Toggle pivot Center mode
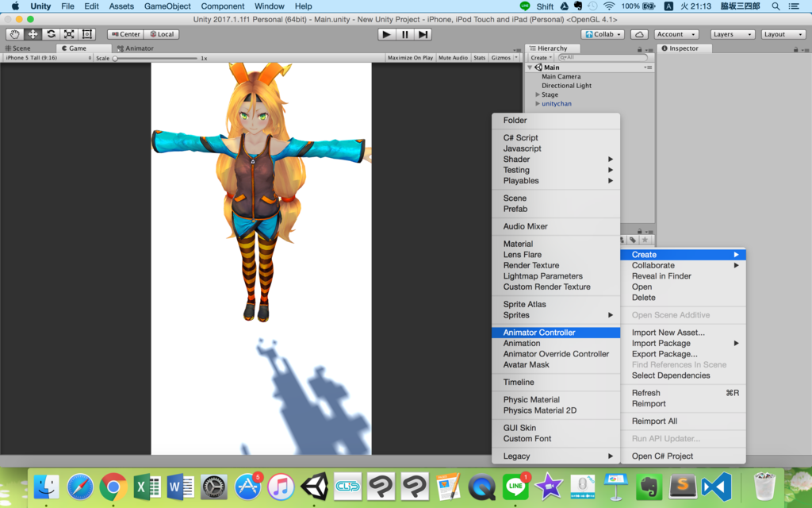This screenshot has width=812, height=508. point(126,34)
